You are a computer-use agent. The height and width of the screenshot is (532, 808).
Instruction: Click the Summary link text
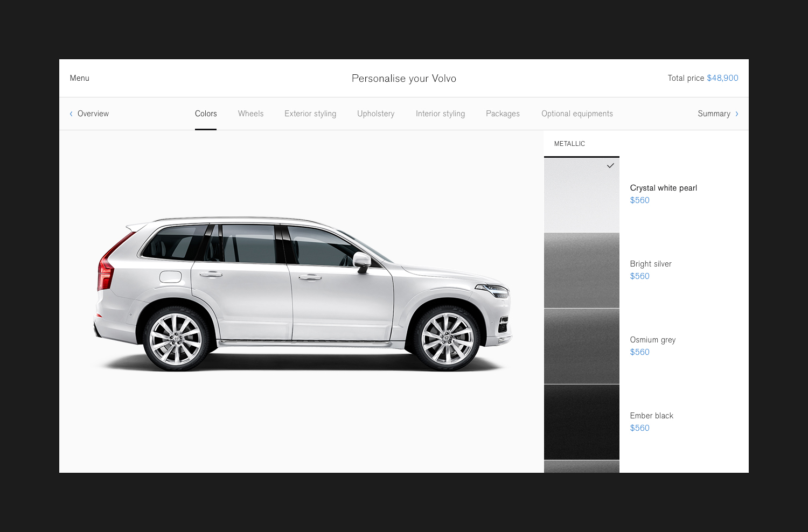click(x=714, y=114)
